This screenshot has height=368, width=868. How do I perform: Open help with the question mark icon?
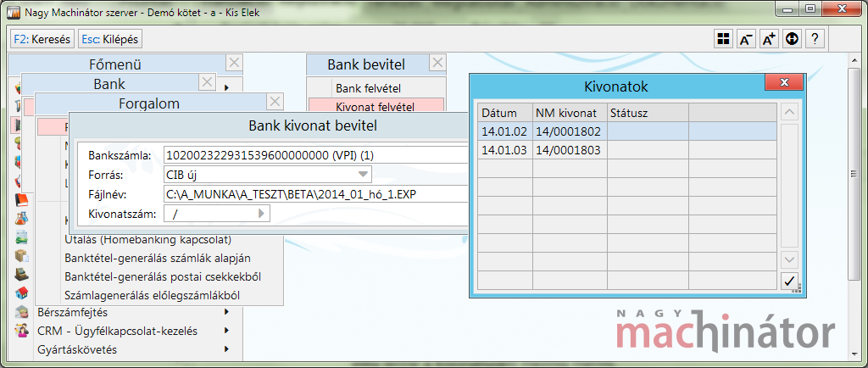(815, 39)
